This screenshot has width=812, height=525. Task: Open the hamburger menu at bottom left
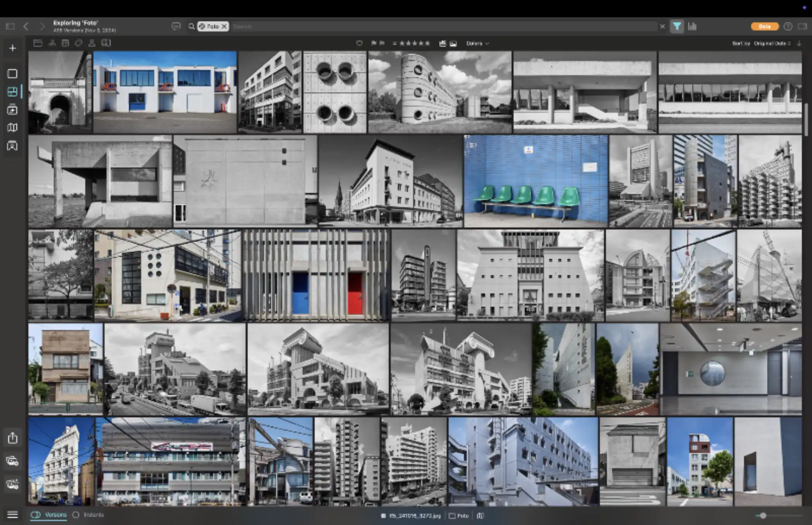tap(12, 515)
